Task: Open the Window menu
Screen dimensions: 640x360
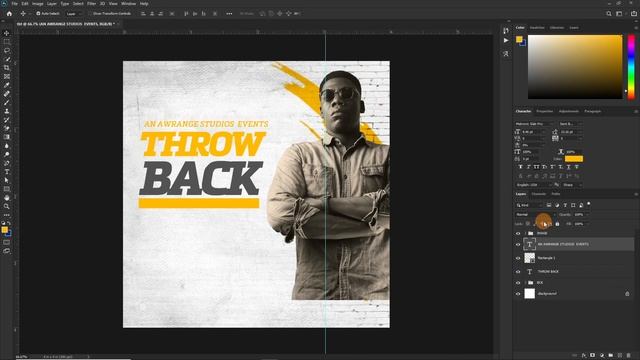Action: [129, 3]
